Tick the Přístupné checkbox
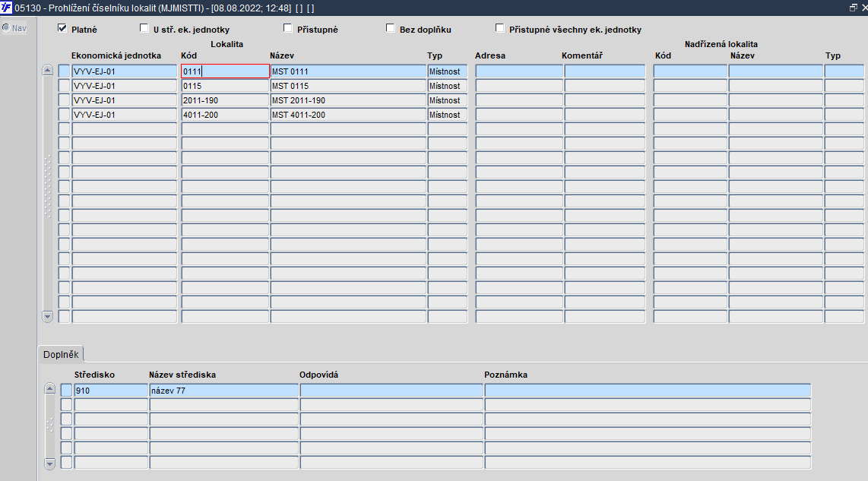 click(288, 28)
